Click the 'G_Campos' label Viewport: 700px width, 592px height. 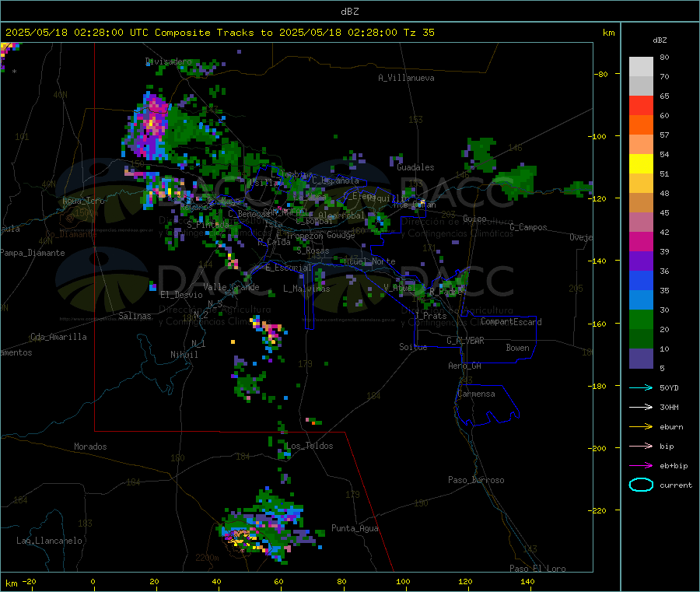coord(528,227)
